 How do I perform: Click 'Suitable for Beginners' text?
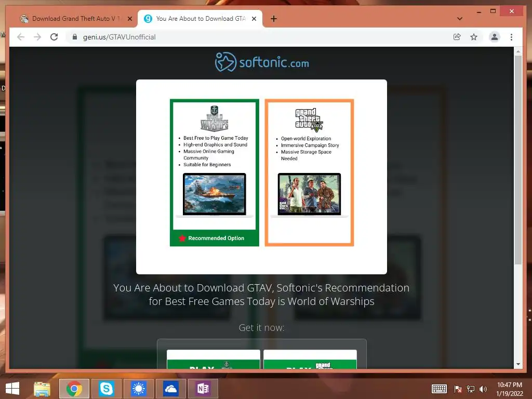[207, 165]
